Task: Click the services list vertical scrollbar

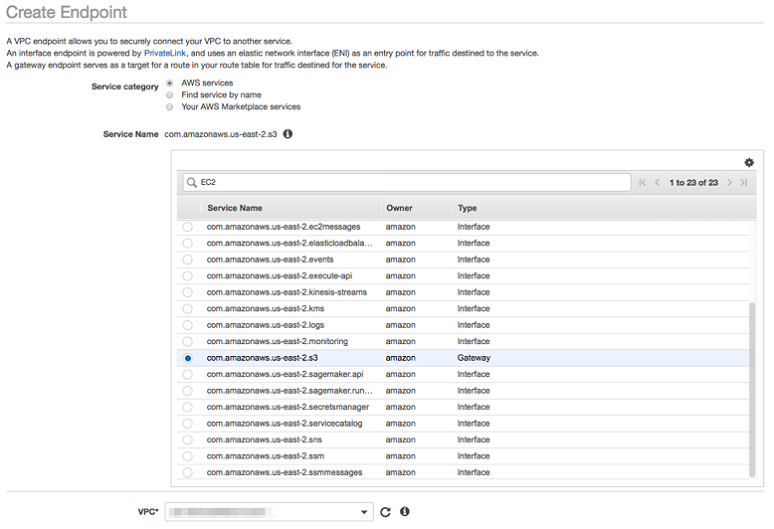Action: [x=752, y=390]
